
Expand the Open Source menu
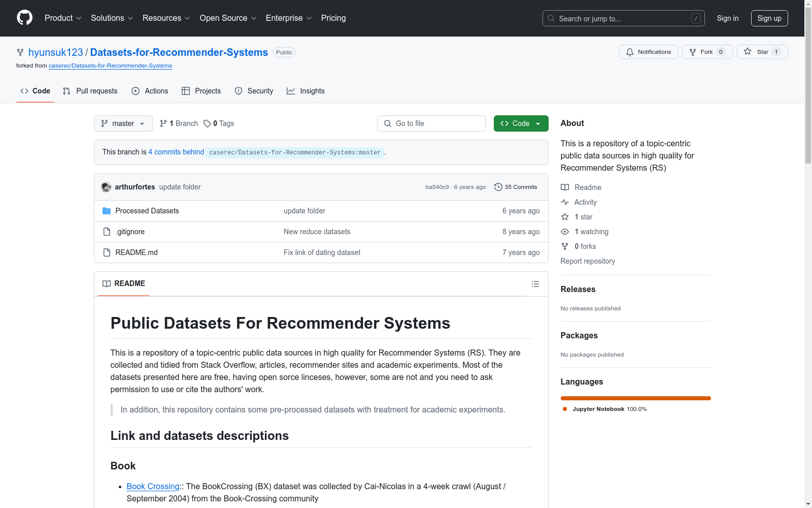point(228,18)
